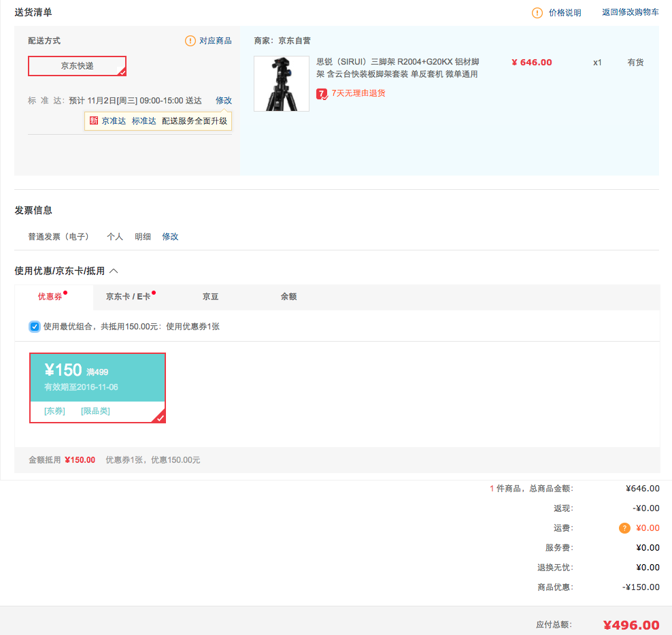The image size is (672, 635).
Task: Click the 7-day return badge icon
Action: point(322,94)
